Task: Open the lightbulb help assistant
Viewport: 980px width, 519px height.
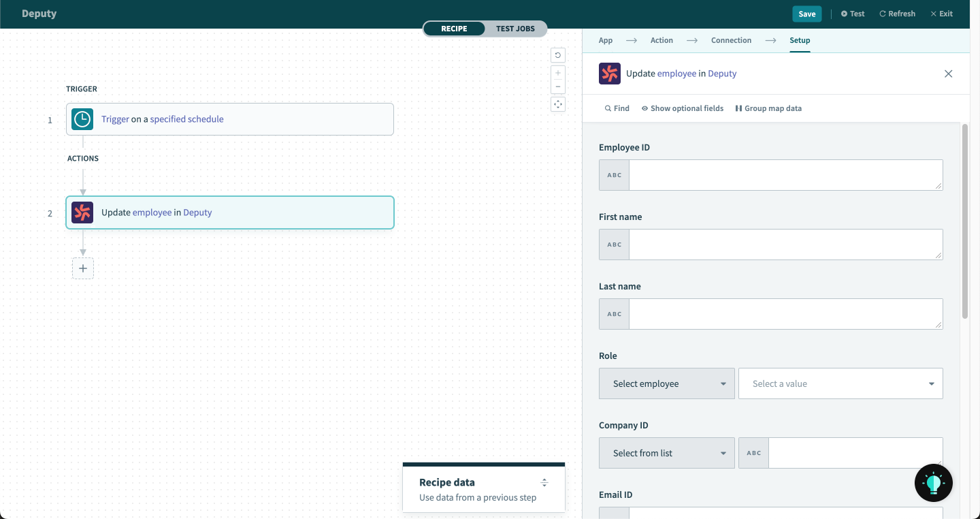Action: click(933, 483)
